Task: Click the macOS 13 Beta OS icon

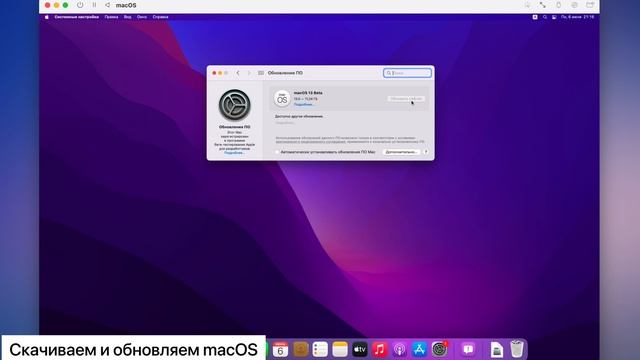Action: pyautogui.click(x=282, y=98)
